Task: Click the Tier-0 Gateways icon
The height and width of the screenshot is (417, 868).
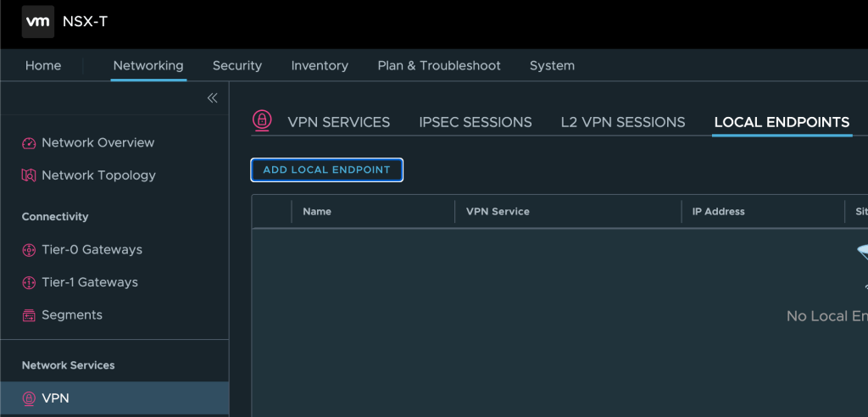Action: coord(29,250)
